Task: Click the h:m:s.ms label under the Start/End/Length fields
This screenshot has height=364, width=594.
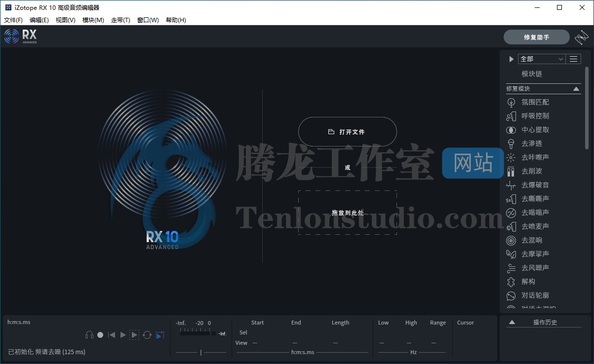Action: point(303,352)
